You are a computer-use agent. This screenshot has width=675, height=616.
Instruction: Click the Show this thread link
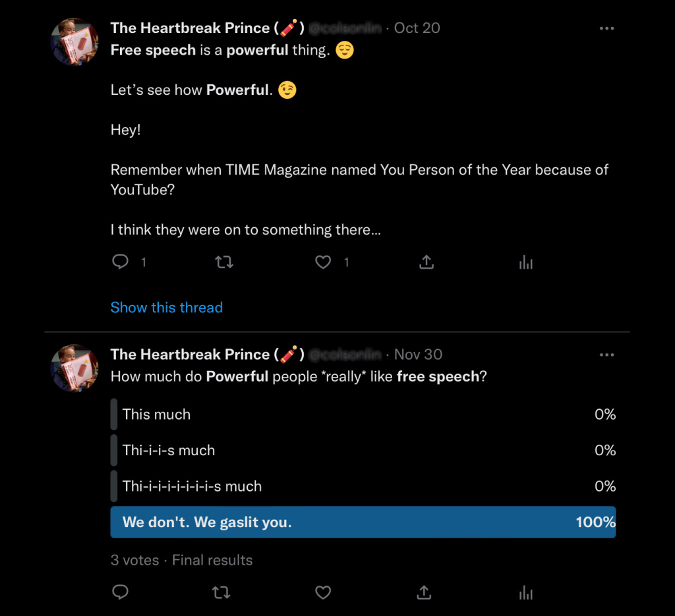pos(167,308)
